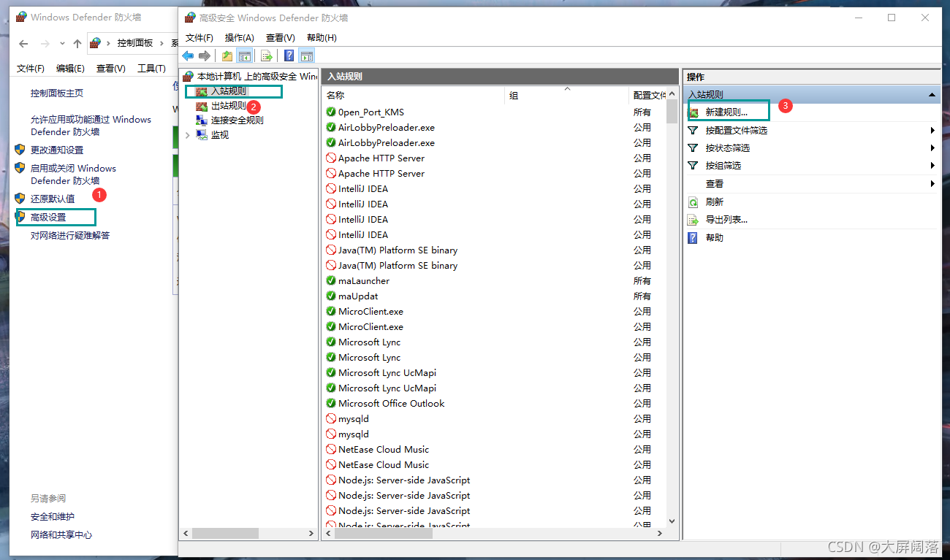Click the 对网络进行疑难解答 link
The width and height of the screenshot is (950, 560).
click(x=70, y=235)
